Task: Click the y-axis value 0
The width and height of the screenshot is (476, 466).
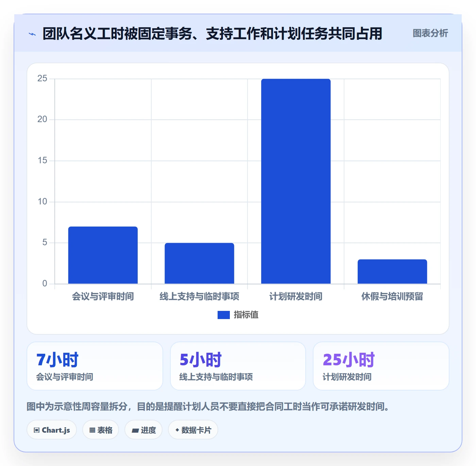Action: point(45,284)
